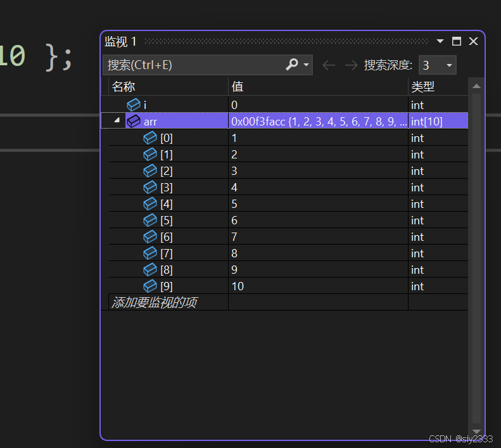Click value 10 in the [9] row
Screen dimensions: 501x448
(238, 286)
